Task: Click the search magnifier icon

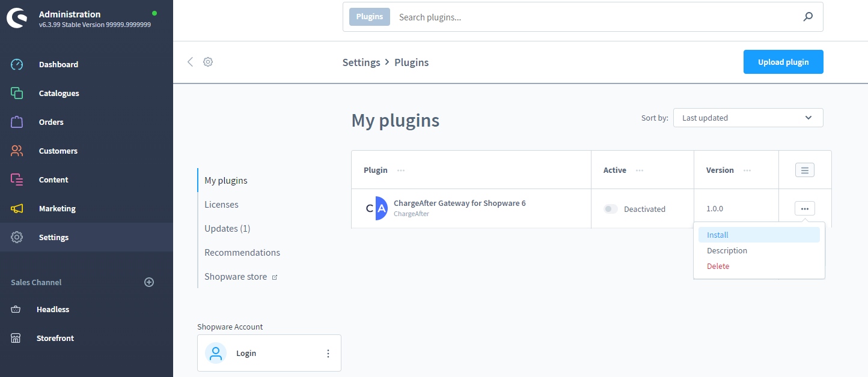Action: click(808, 17)
